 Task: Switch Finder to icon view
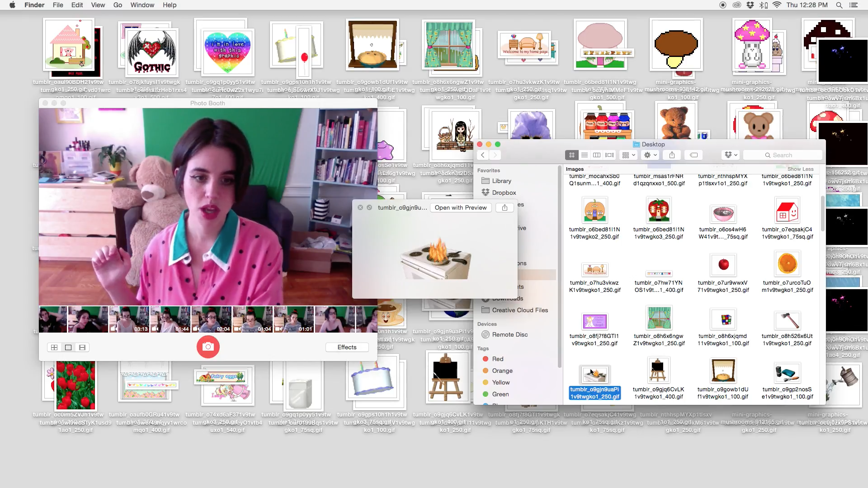tap(572, 155)
